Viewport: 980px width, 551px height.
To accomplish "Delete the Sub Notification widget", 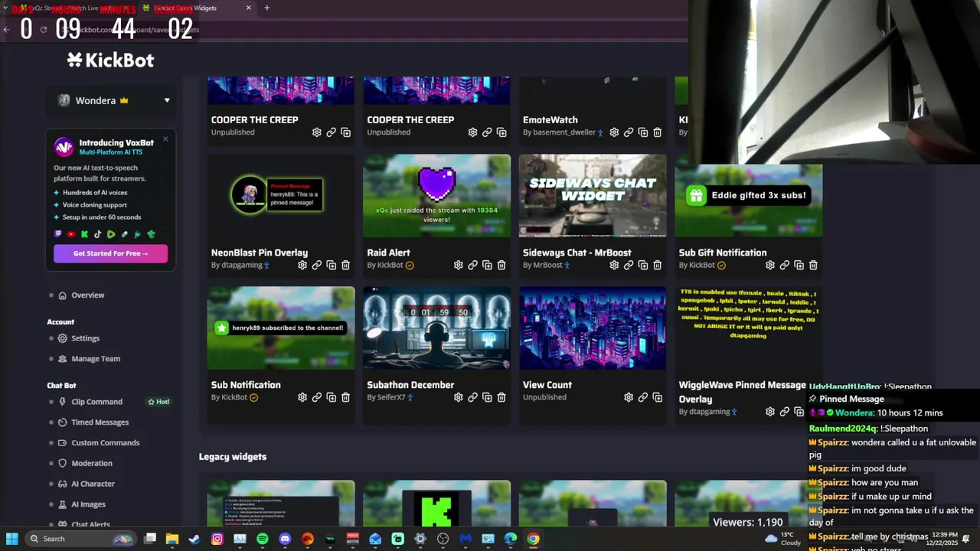I will coord(345,397).
